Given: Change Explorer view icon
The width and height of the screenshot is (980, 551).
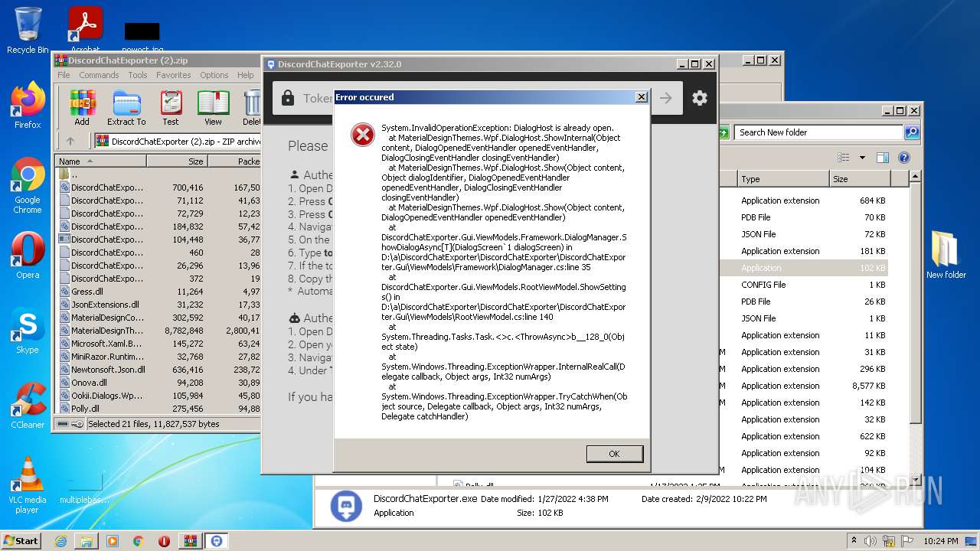Looking at the screenshot, I should coord(844,158).
